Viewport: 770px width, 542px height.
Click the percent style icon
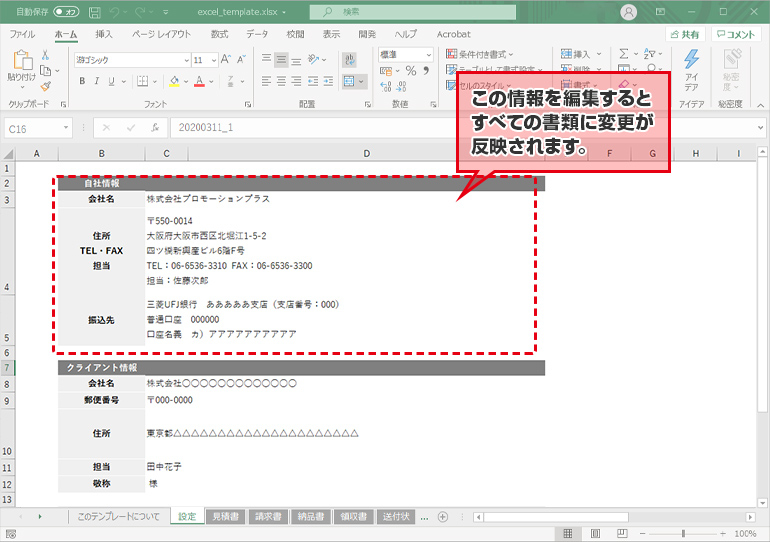[x=411, y=71]
